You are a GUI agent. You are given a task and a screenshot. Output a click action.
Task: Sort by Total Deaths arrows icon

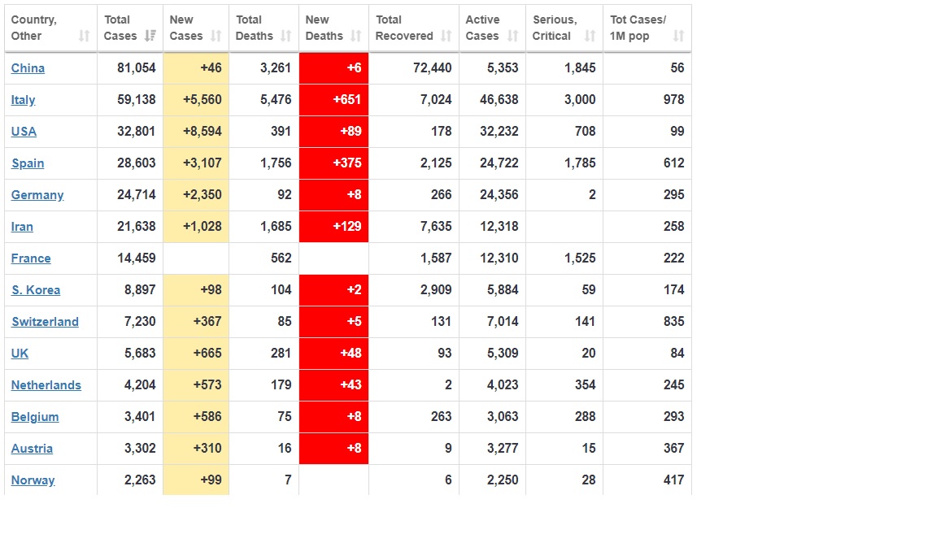[x=286, y=37]
